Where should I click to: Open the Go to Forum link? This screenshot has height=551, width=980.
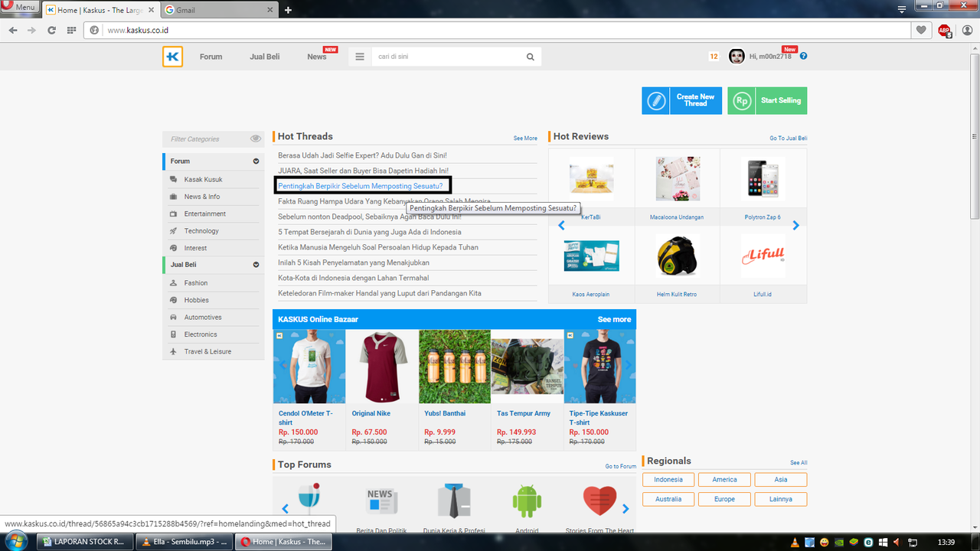[620, 466]
